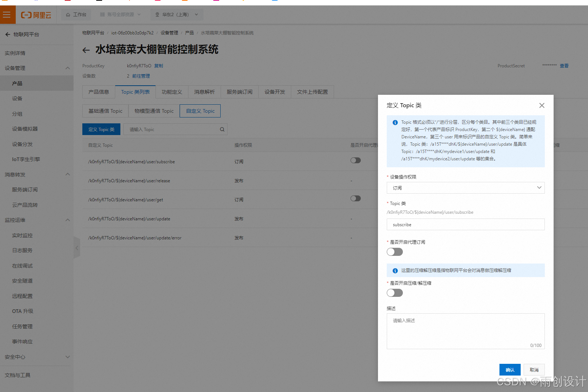Click the Alibaba Cloud logo
588x392 pixels.
(x=36, y=15)
